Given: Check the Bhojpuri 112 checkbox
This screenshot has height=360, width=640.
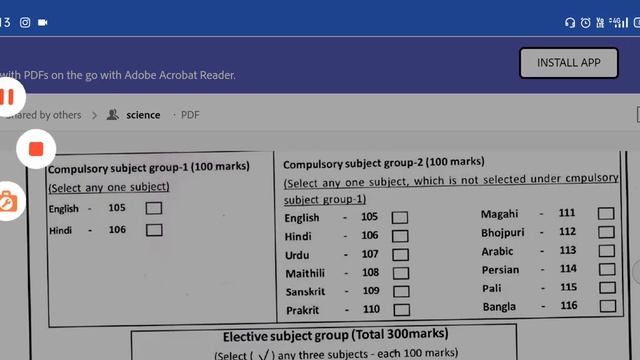Looking at the screenshot, I should (606, 232).
